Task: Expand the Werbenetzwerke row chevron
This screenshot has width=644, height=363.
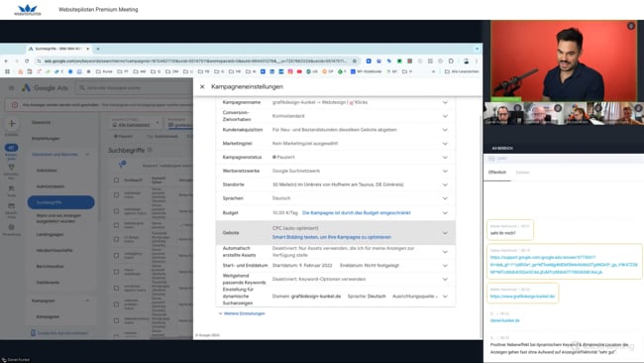Action: (x=445, y=171)
